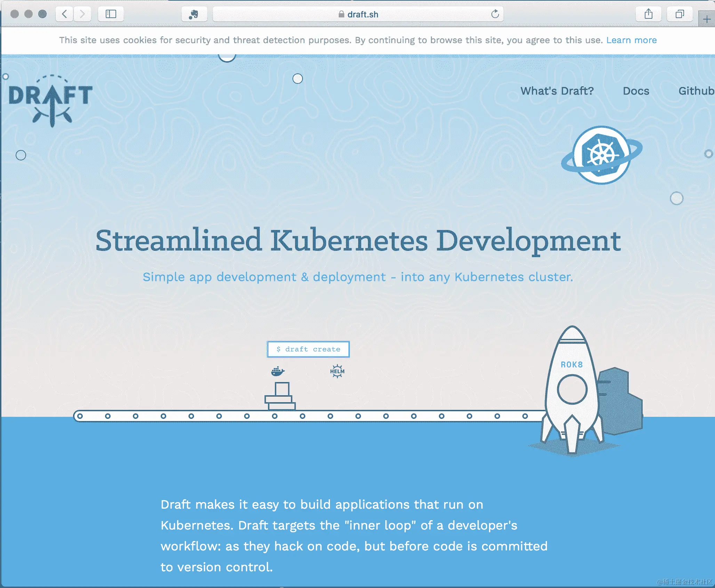Click the Safari back arrow button
Viewport: 715px width, 588px height.
click(x=64, y=14)
